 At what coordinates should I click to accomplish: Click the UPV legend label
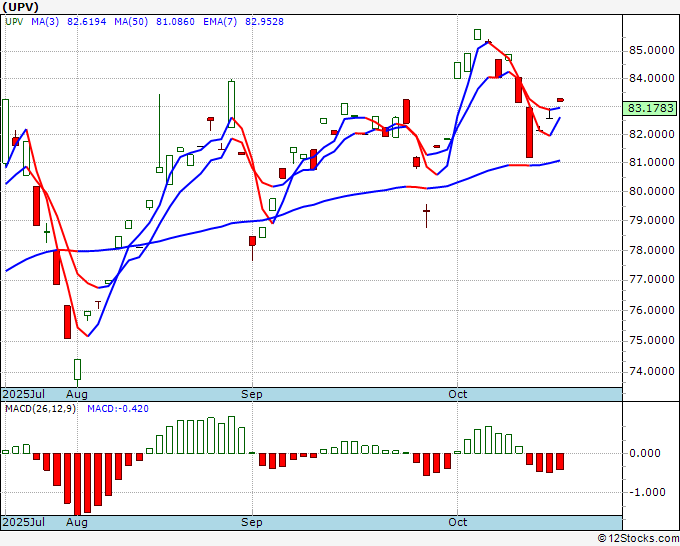(x=14, y=22)
